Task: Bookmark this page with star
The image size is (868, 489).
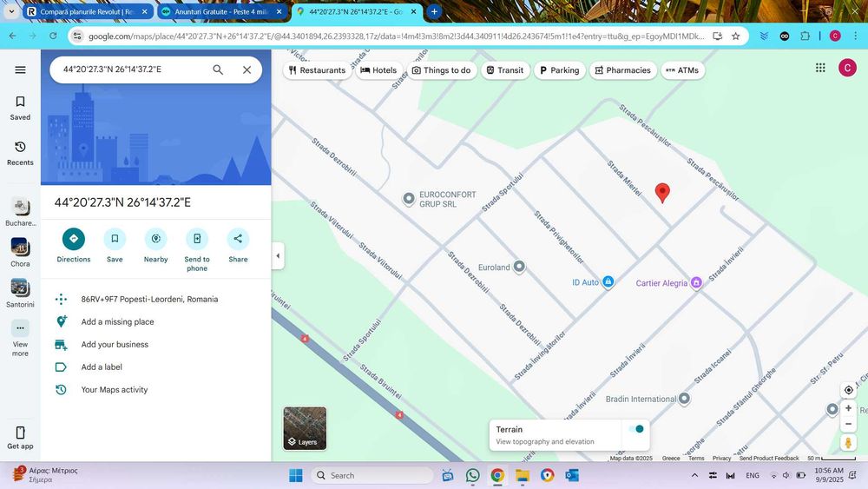Action: pos(736,36)
